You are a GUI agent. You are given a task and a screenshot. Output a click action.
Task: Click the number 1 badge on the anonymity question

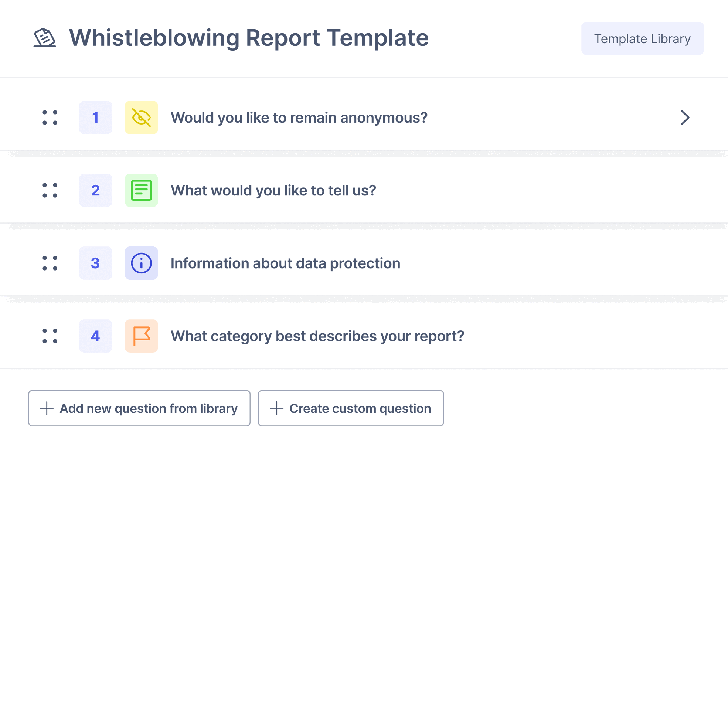95,117
